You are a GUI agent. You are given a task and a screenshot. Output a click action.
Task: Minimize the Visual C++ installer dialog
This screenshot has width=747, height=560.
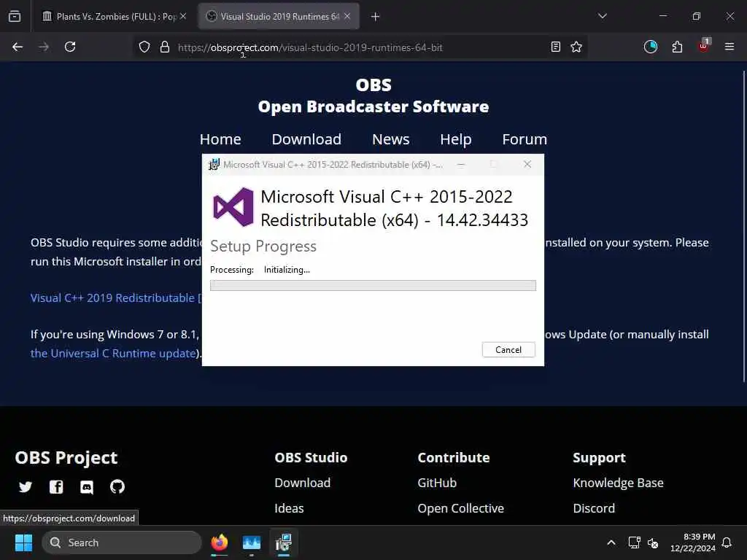pos(461,164)
